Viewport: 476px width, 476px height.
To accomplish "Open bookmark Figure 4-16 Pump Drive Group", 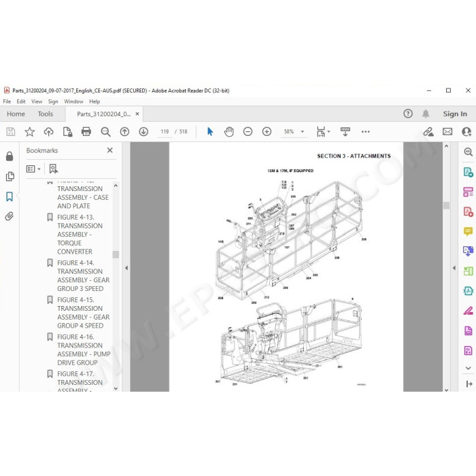I will tap(84, 350).
